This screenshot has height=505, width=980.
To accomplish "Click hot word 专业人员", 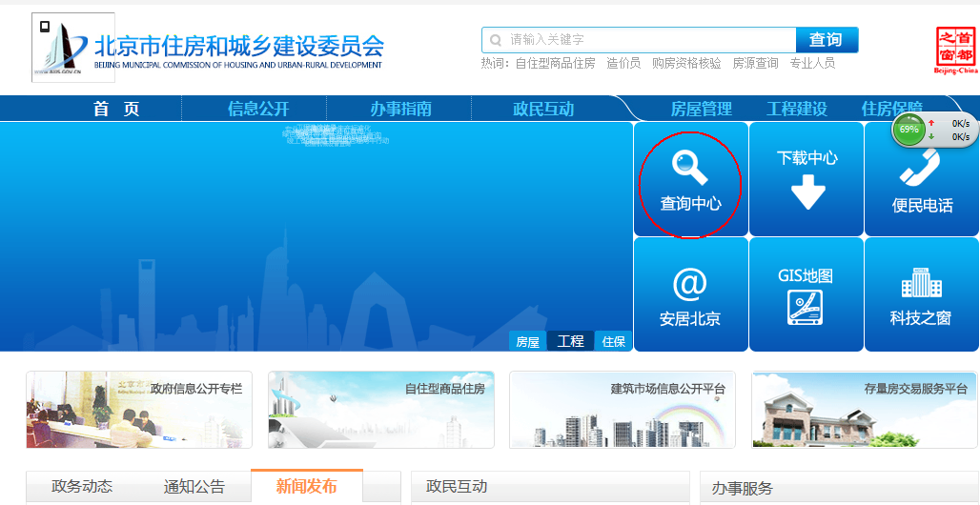I will [x=812, y=63].
